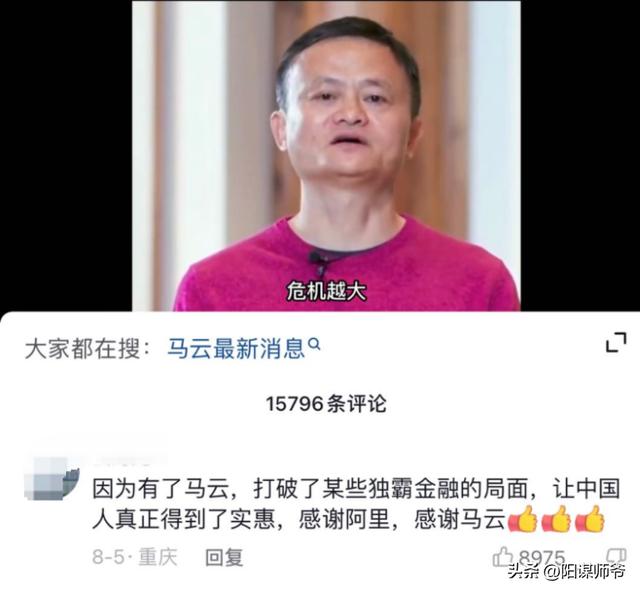Dislike the comment with the thumbs-down icon
This screenshot has height=594, width=640.
(x=616, y=555)
